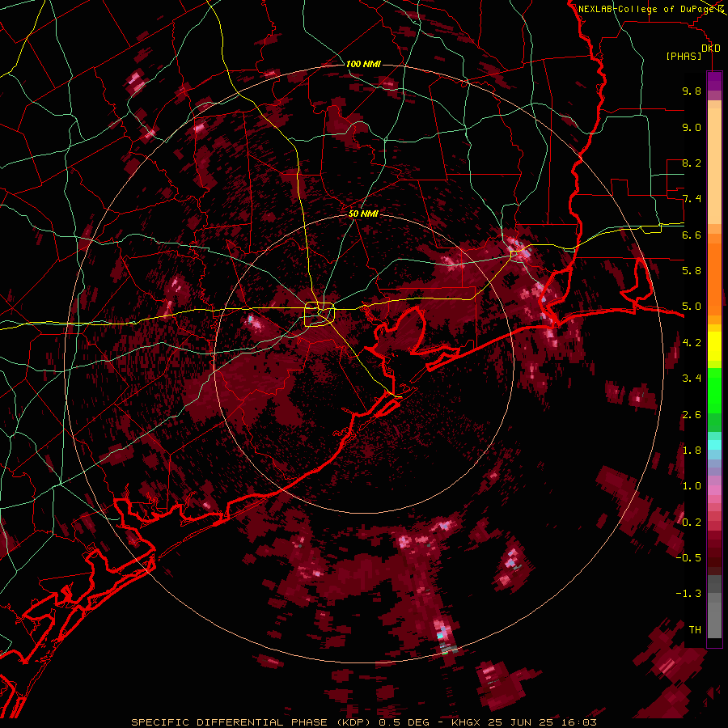Click the "25 JUN 25" date in caption
This screenshot has height=728, width=728.
pos(520,722)
